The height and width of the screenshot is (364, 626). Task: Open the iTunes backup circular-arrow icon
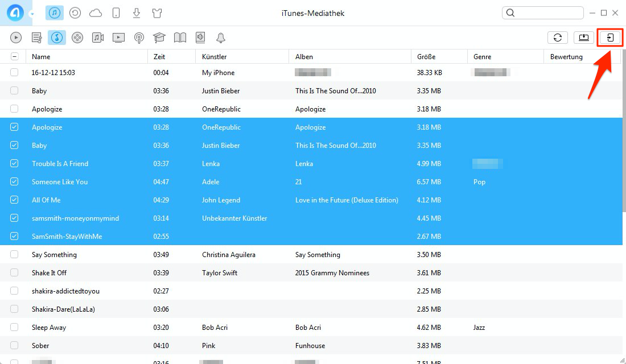[75, 13]
